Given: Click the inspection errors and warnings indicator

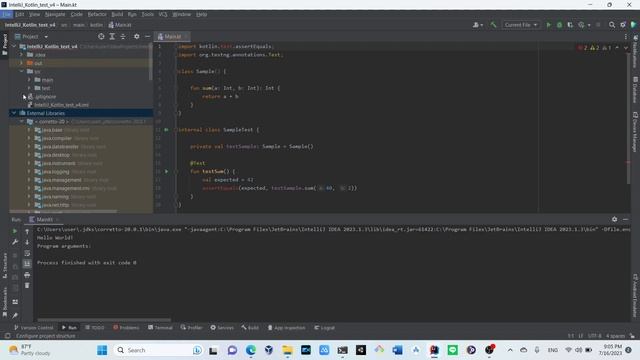Looking at the screenshot, I should (x=594, y=48).
